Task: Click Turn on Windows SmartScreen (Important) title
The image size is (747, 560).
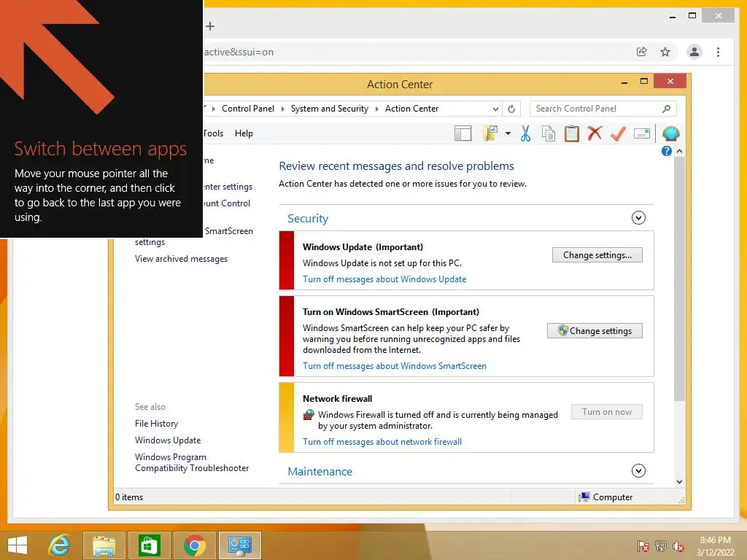Action: click(391, 312)
